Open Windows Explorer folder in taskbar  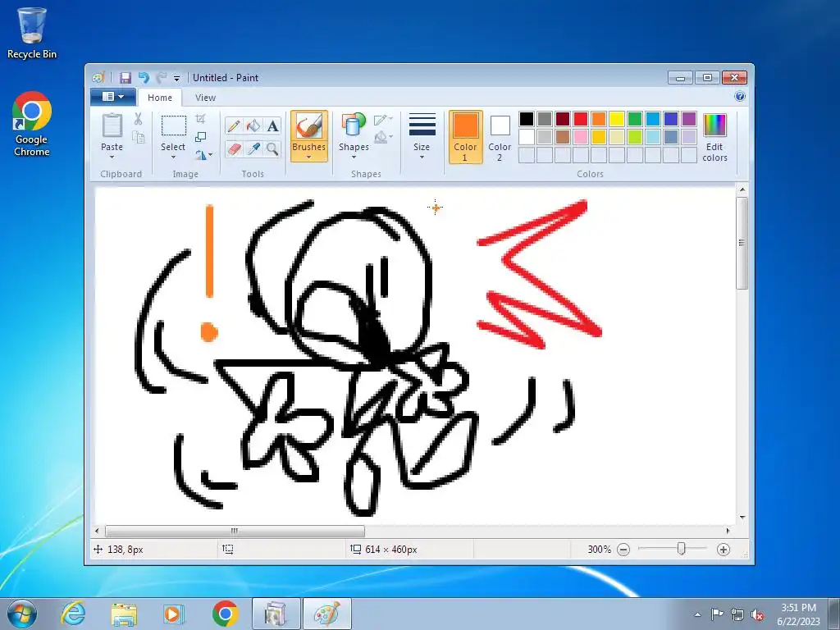[124, 614]
